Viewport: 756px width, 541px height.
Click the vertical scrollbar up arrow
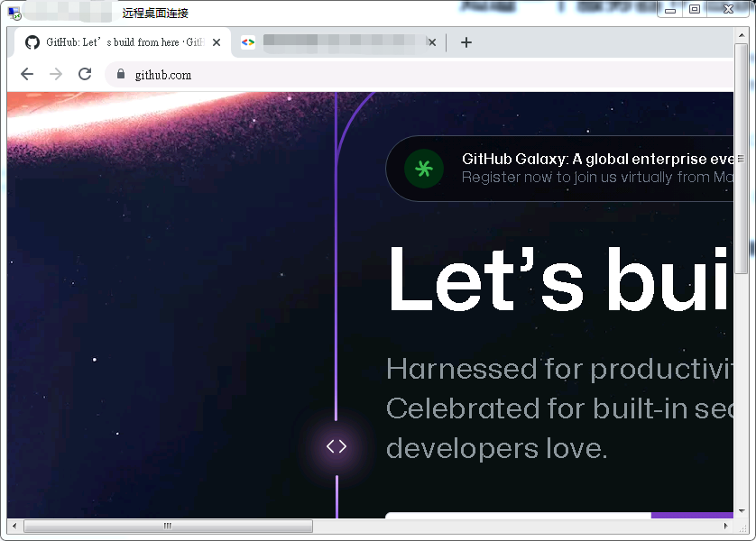tap(741, 35)
